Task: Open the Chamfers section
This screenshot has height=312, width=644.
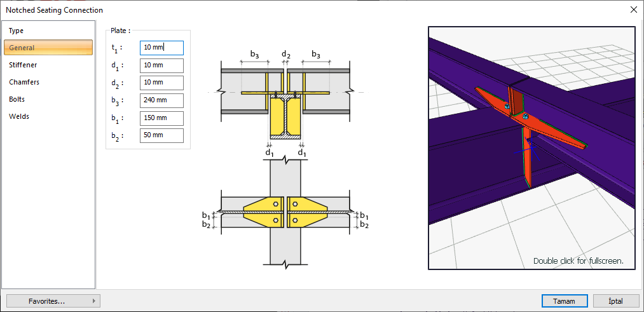Action: click(24, 82)
